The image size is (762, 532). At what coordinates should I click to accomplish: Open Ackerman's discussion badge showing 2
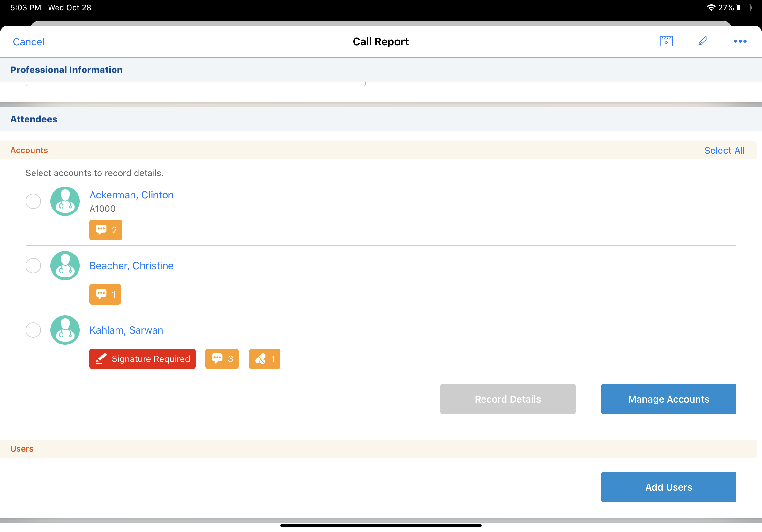[106, 230]
